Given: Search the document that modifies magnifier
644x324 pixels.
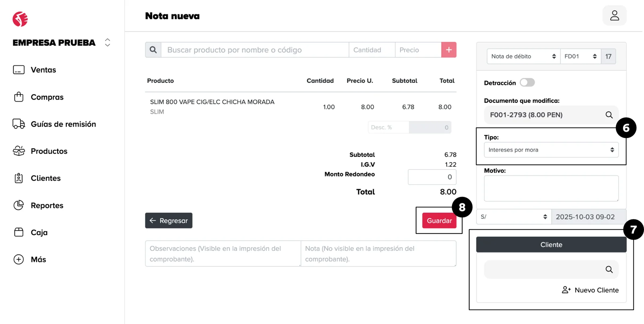Looking at the screenshot, I should point(609,115).
